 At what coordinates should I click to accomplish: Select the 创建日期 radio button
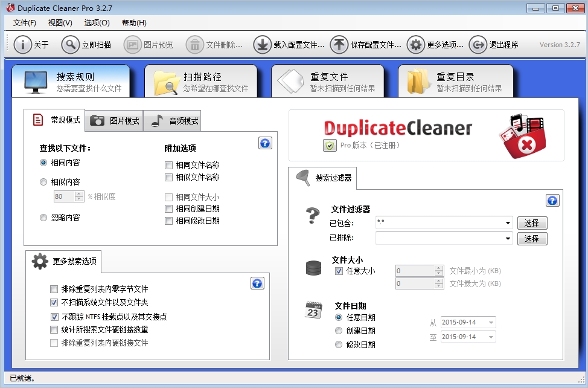point(339,331)
